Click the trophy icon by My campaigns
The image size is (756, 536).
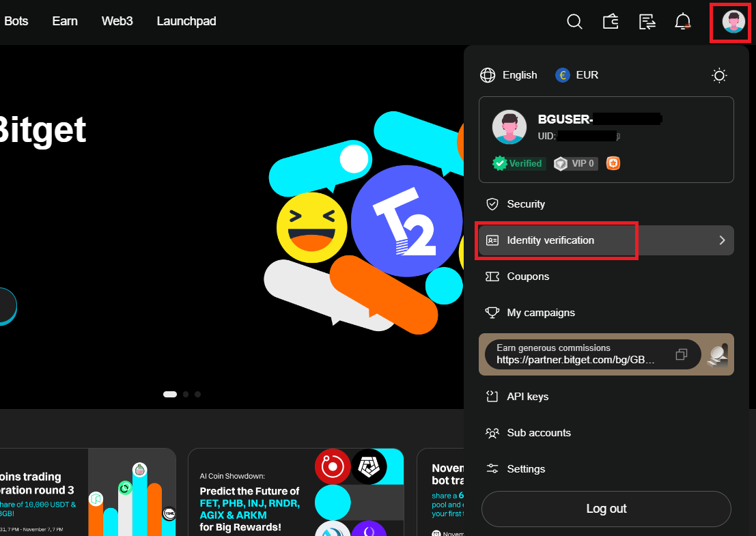492,312
